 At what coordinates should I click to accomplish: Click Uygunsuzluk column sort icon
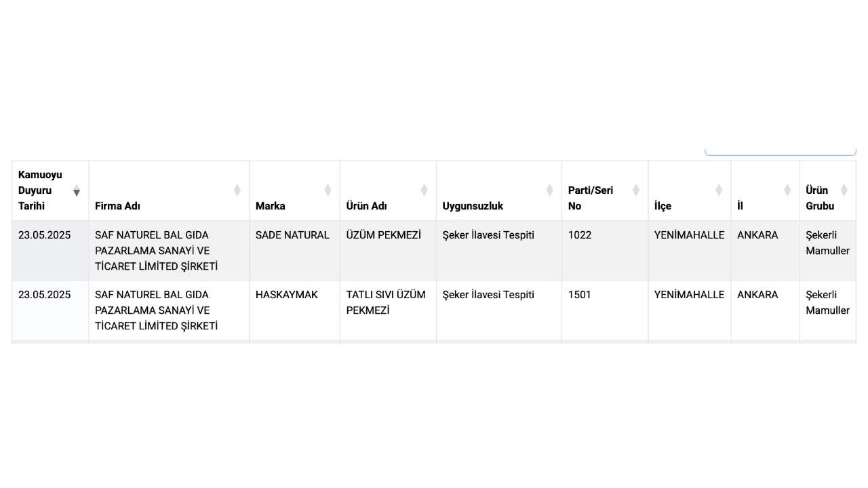pyautogui.click(x=549, y=190)
